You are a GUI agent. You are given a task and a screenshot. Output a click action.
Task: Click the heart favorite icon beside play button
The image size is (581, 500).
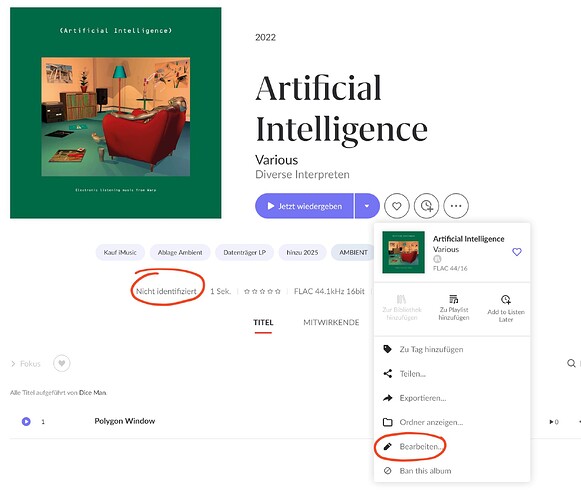(396, 206)
